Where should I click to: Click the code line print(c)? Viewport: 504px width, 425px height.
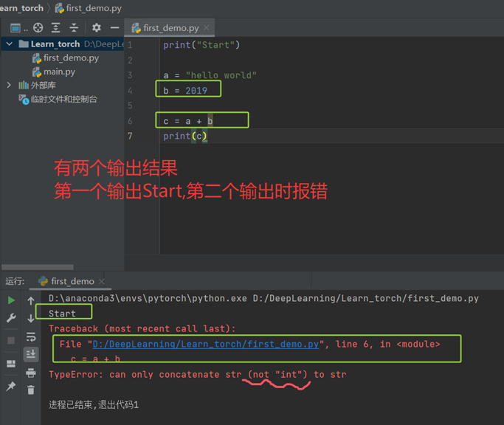[x=185, y=136]
